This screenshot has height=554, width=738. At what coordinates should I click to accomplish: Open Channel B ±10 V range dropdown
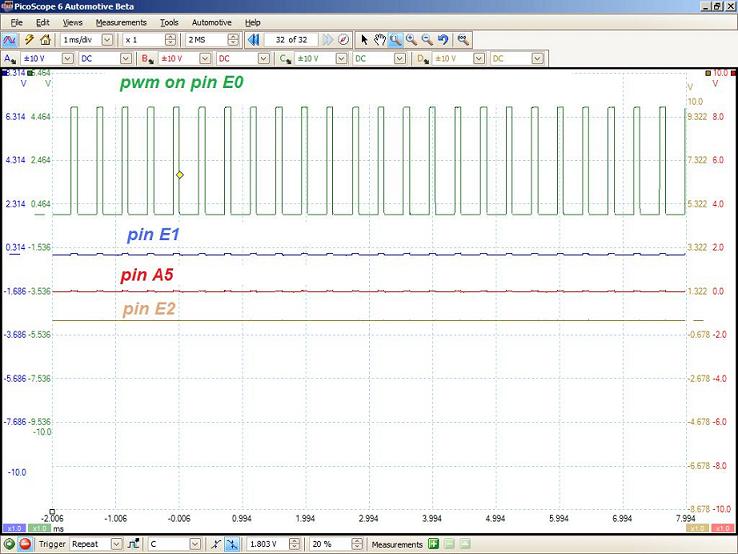(205, 59)
